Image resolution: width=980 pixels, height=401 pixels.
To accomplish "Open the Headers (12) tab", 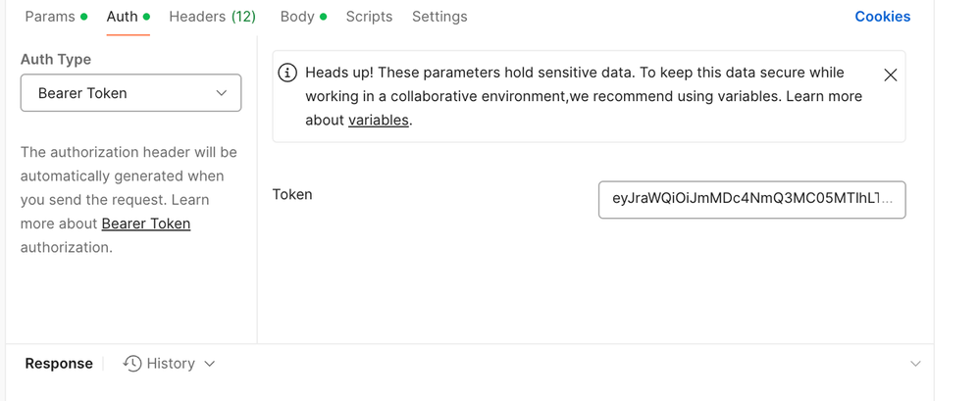I will (x=212, y=17).
